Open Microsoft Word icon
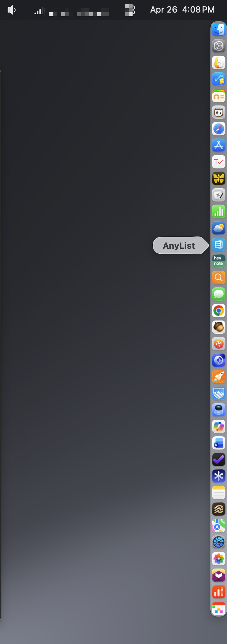227x644 pixels. tap(219, 443)
